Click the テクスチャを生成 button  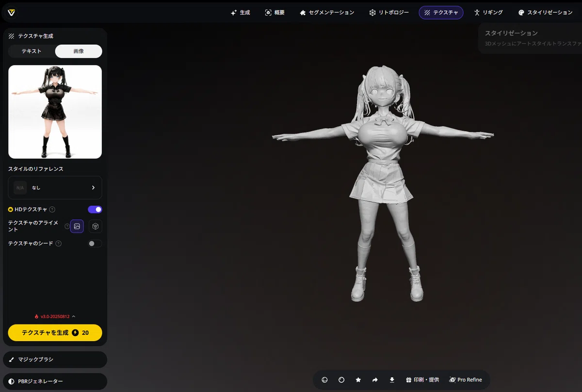tap(55, 333)
